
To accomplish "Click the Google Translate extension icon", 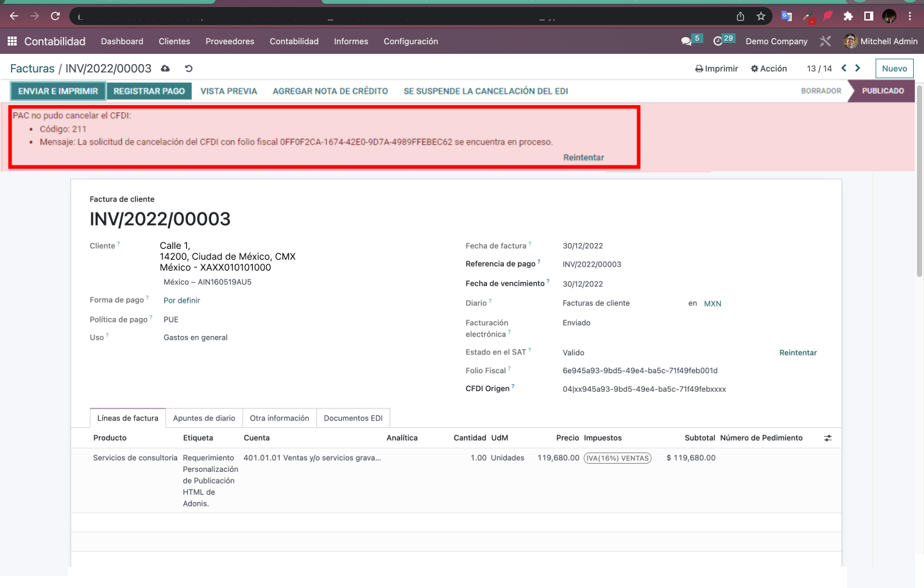I will pos(787,16).
